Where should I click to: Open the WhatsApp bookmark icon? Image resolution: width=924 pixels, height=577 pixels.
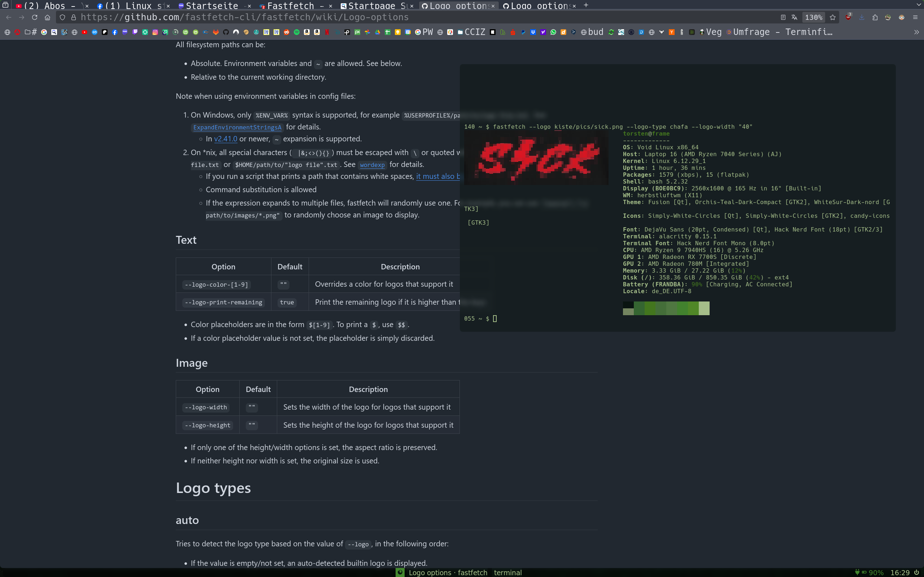coord(553,32)
